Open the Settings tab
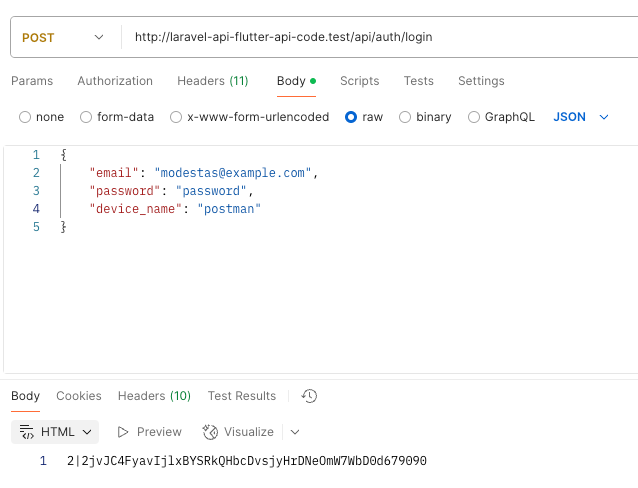Image resolution: width=638 pixels, height=488 pixels. point(482,81)
